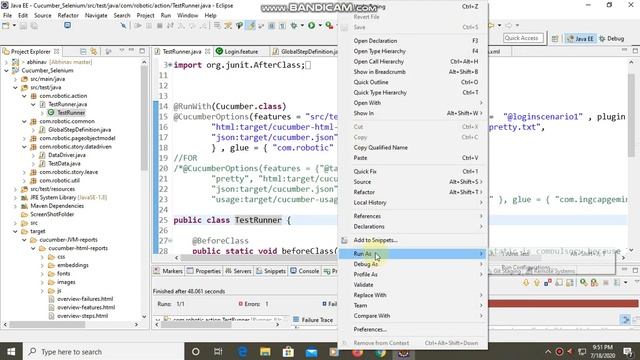Choose Quick Outline in context menu
The height and width of the screenshot is (360, 640).
(x=412, y=82)
